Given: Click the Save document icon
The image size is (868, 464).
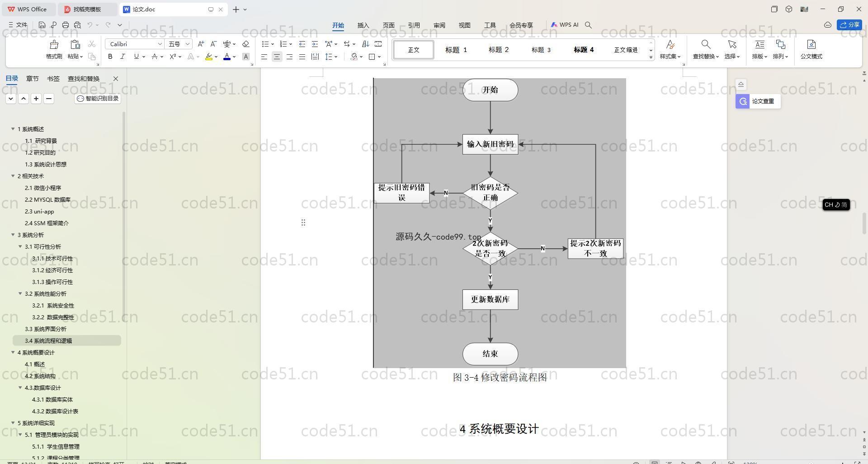Looking at the screenshot, I should pyautogui.click(x=42, y=25).
